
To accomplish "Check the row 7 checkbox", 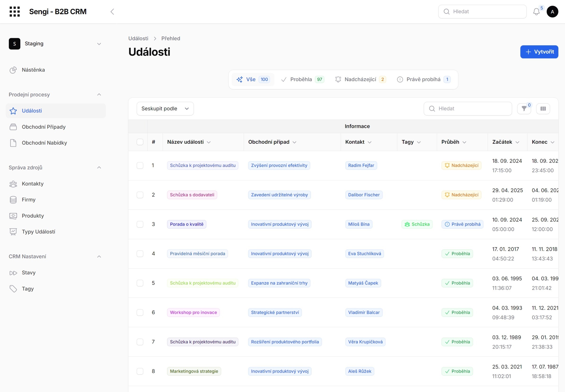I will click(140, 342).
